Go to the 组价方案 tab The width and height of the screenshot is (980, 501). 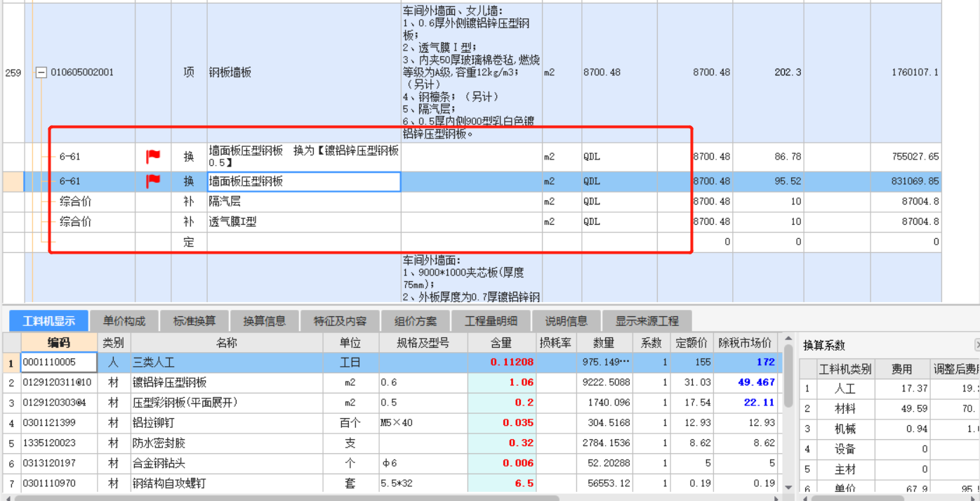pos(416,321)
